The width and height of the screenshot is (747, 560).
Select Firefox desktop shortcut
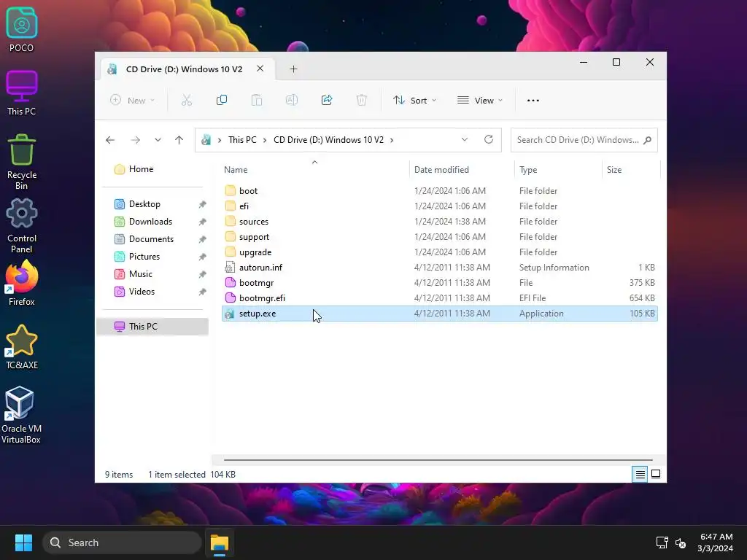(x=21, y=284)
